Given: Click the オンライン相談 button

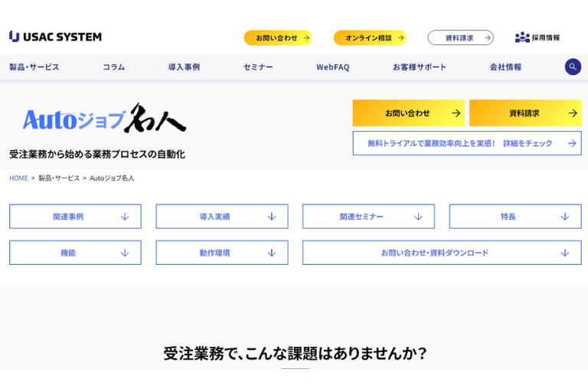Looking at the screenshot, I should pyautogui.click(x=370, y=38).
